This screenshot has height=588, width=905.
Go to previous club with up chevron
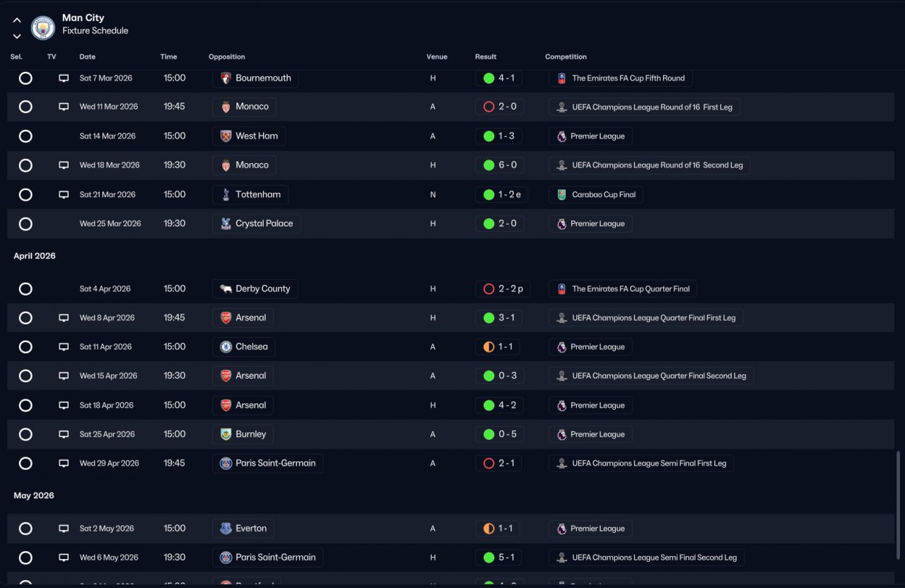pyautogui.click(x=17, y=20)
